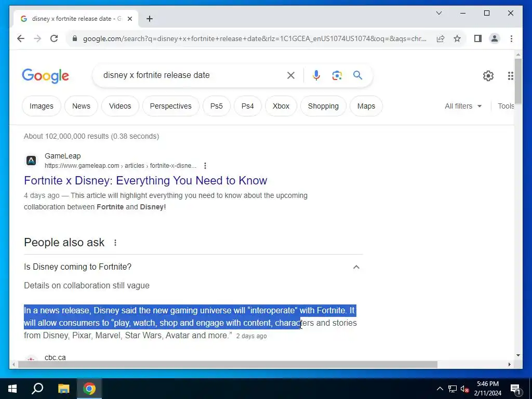Click vertical scrollbar thumb
Viewport: 532px width, 399px height.
[x=518, y=82]
